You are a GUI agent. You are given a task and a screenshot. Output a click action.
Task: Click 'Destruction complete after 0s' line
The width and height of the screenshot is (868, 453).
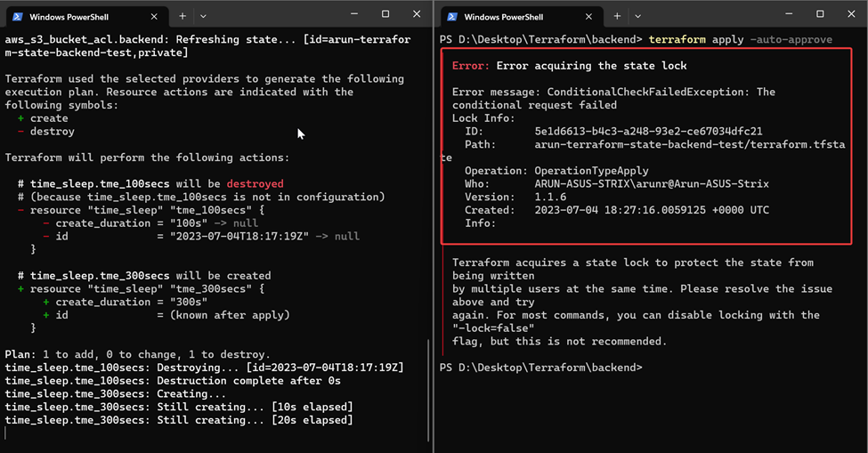173,381
